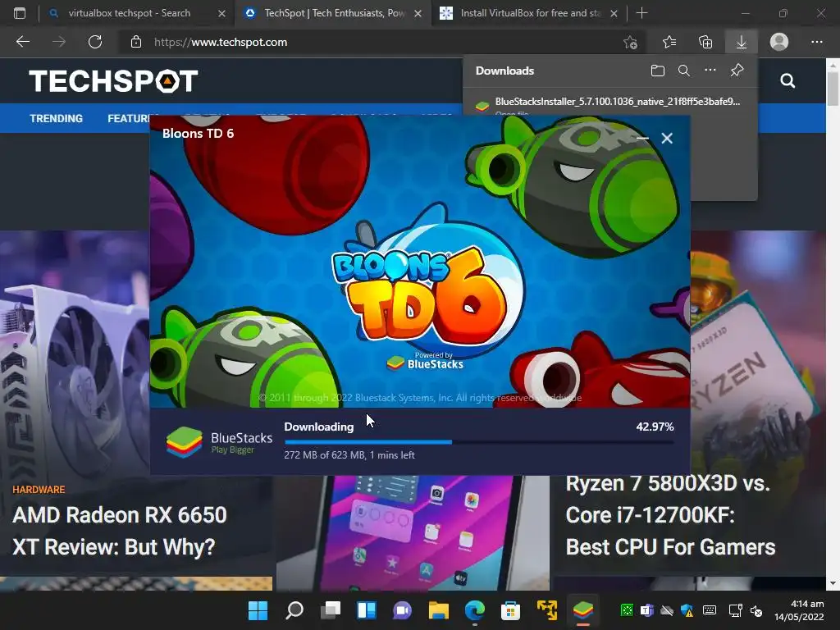
Task: Minimize the Bloons TD 6 installer
Action: [642, 138]
